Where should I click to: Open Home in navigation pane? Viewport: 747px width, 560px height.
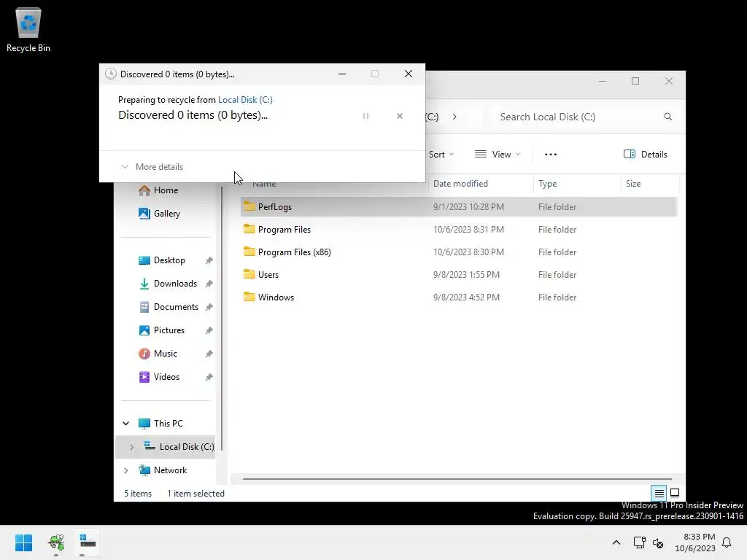pos(165,190)
